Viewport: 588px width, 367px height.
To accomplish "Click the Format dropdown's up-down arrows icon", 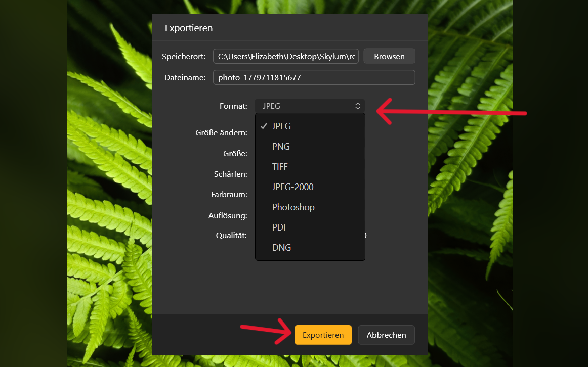I will 357,106.
